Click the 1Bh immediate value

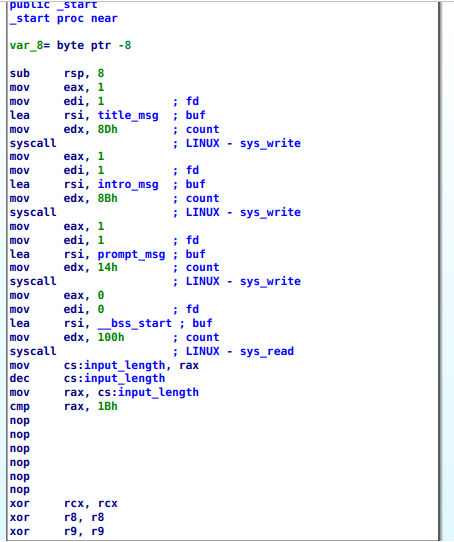(x=108, y=406)
